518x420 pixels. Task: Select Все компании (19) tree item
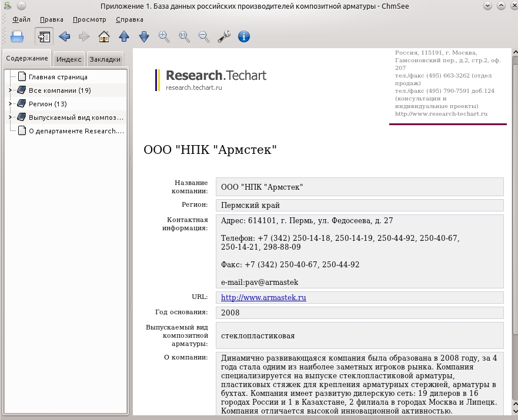pos(60,90)
